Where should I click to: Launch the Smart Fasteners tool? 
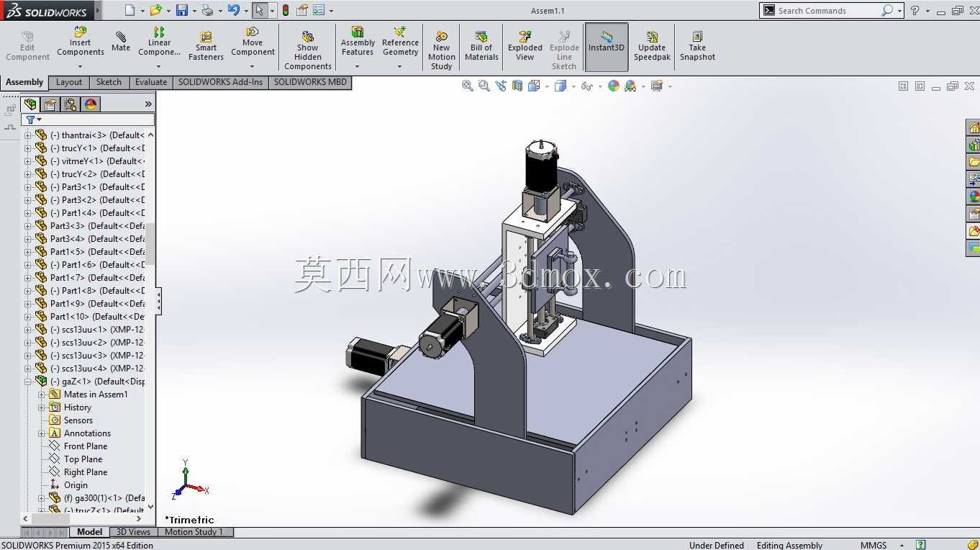click(206, 46)
